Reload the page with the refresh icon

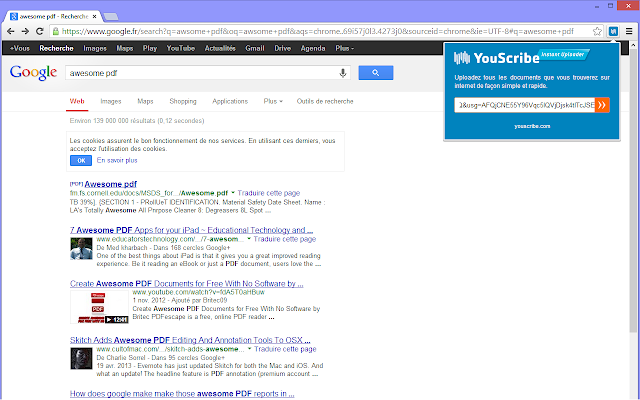tap(40, 31)
